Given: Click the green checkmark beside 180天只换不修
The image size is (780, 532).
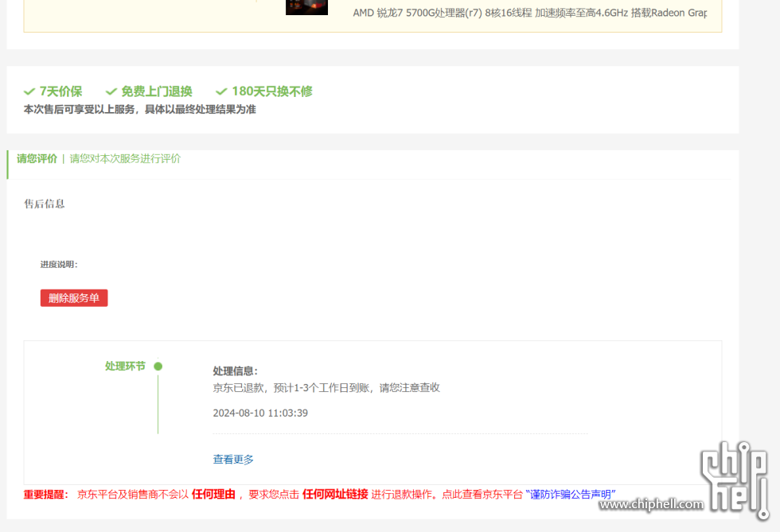Looking at the screenshot, I should (x=221, y=91).
